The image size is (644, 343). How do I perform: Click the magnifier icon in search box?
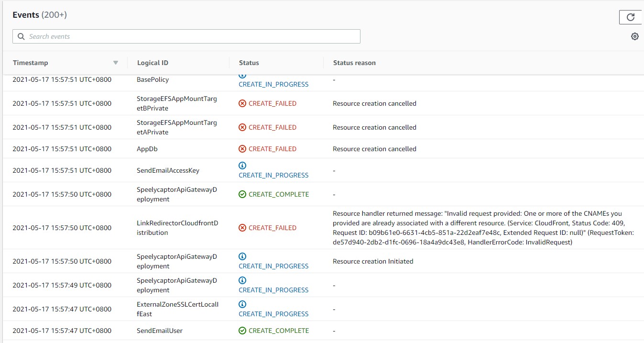click(x=21, y=36)
